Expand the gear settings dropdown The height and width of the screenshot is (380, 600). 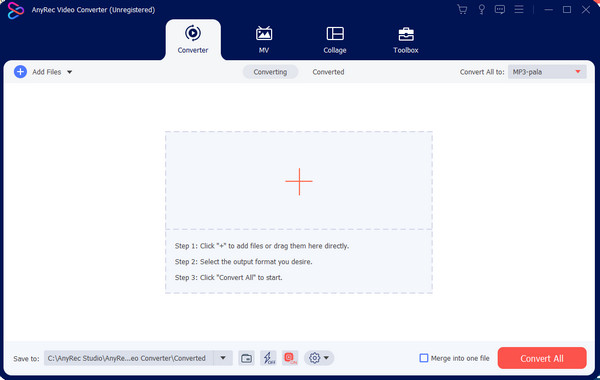click(319, 358)
